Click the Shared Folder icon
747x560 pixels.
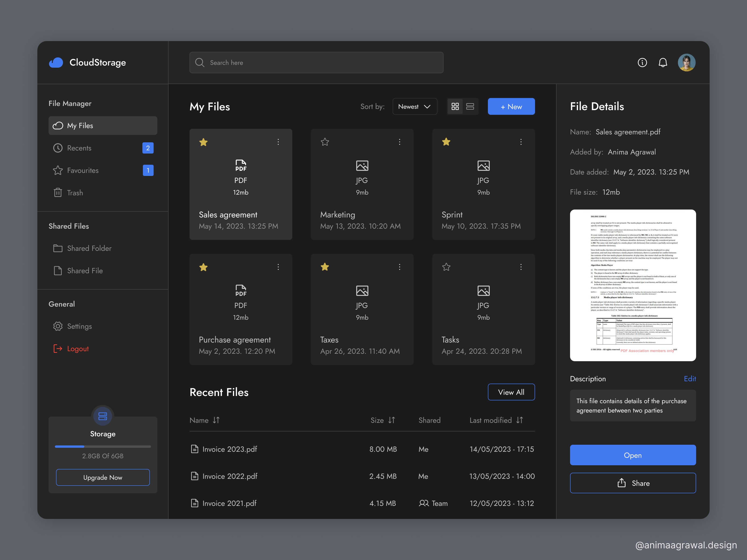click(58, 248)
